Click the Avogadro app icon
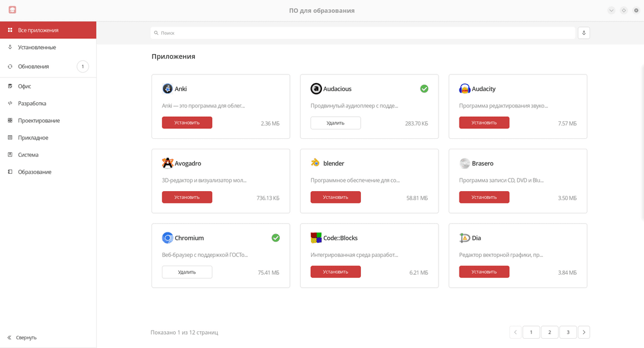 click(x=167, y=163)
